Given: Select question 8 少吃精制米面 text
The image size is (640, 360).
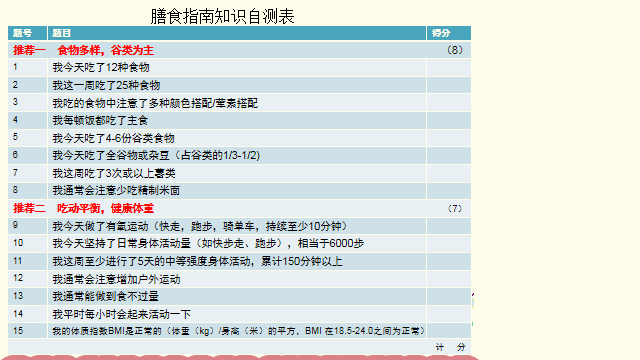Looking at the screenshot, I should [x=116, y=191].
